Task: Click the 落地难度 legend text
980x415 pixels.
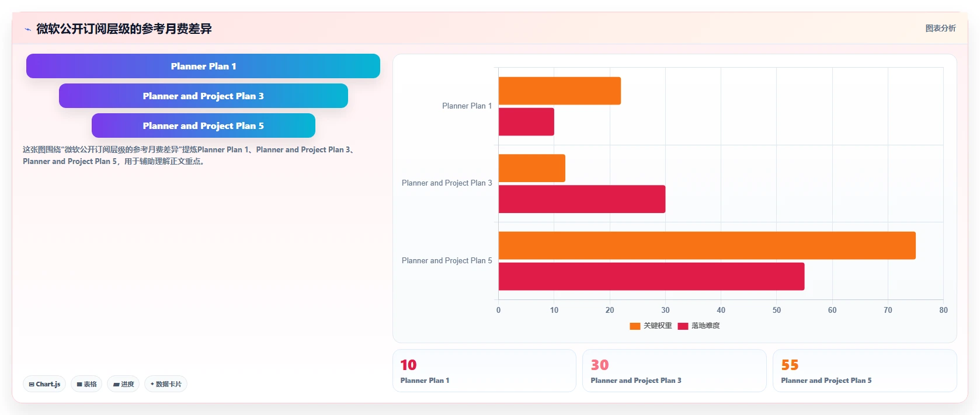Action: pos(706,326)
